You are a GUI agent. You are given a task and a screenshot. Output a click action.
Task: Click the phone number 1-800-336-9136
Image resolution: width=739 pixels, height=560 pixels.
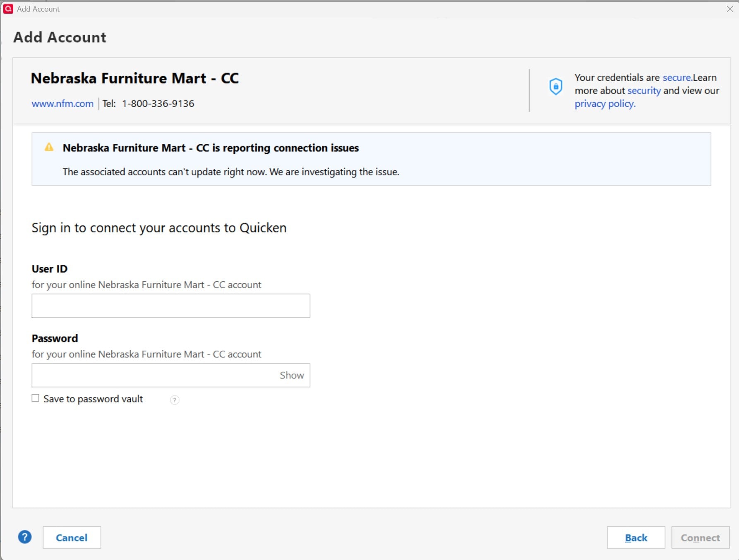pyautogui.click(x=158, y=103)
